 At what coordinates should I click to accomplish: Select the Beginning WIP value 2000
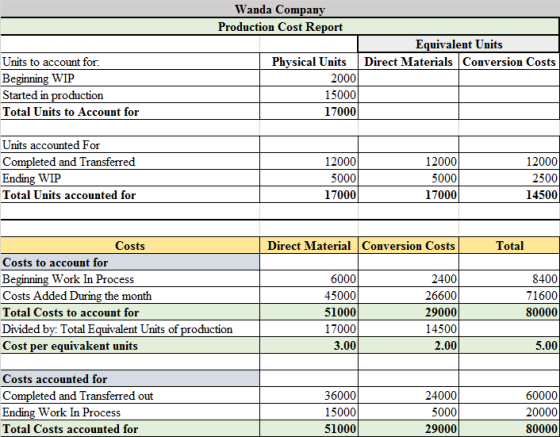[x=343, y=78]
